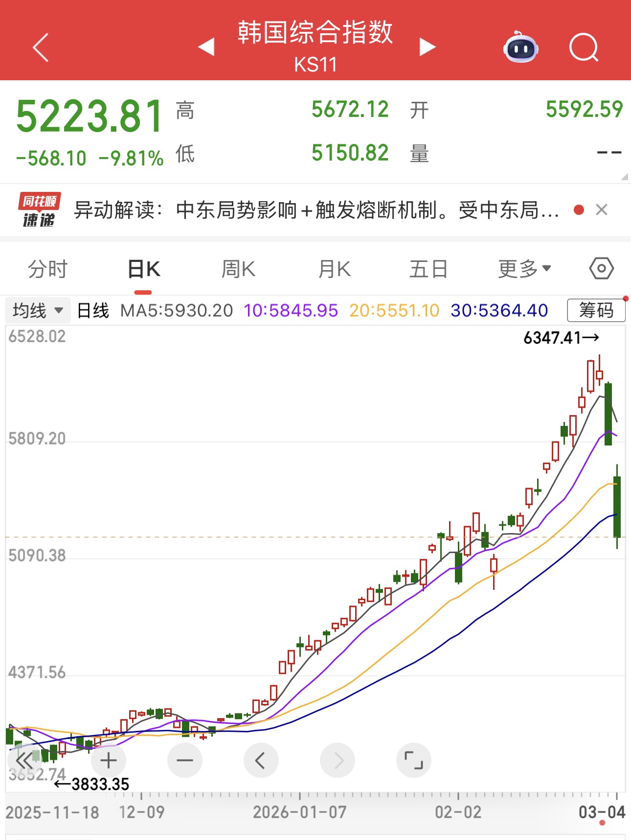Select the 周K tab
This screenshot has width=631, height=840.
[238, 269]
